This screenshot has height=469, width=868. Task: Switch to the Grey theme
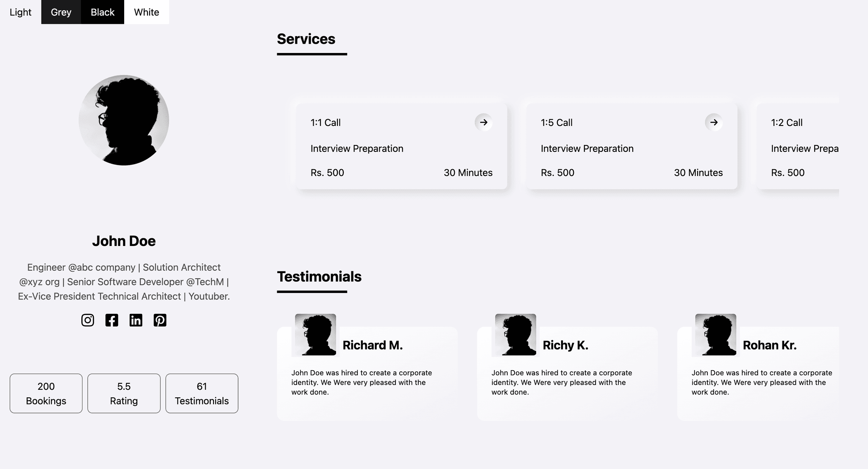[x=61, y=12]
